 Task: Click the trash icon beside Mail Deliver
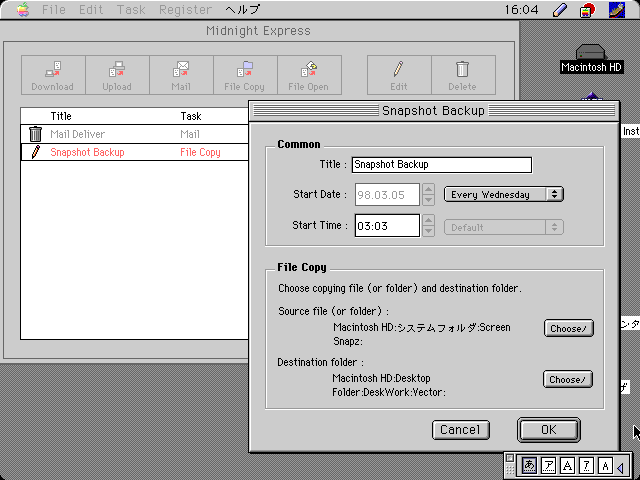click(36, 134)
